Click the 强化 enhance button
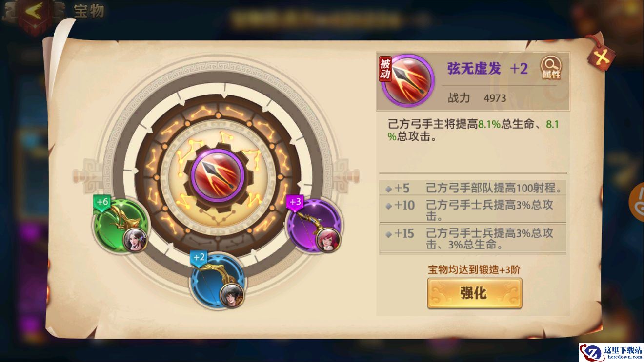This screenshot has height=362, width=644. coord(474,293)
